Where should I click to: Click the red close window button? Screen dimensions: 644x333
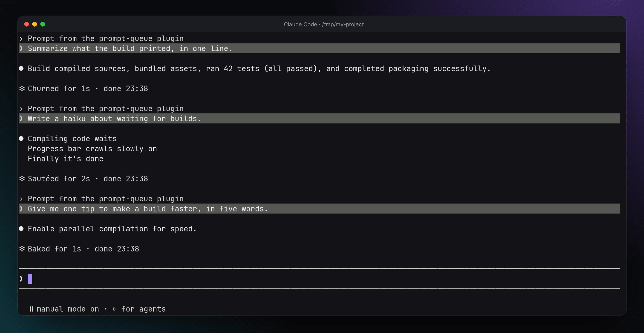click(27, 24)
